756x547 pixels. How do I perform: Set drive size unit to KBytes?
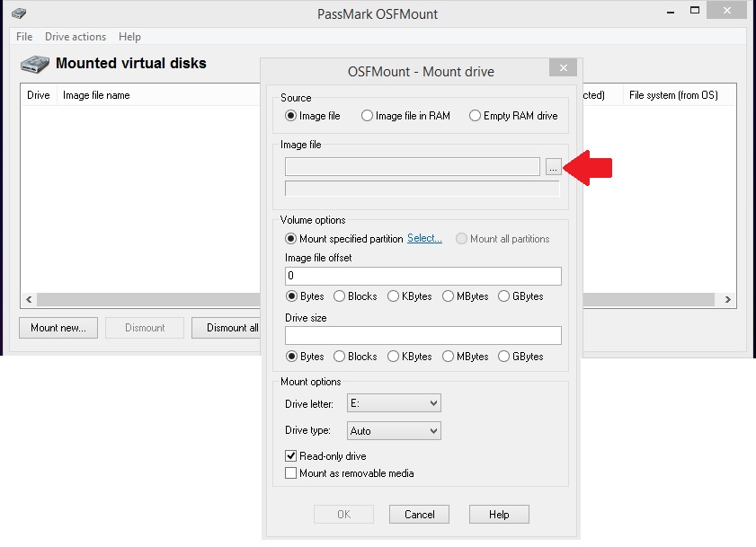[410, 357]
